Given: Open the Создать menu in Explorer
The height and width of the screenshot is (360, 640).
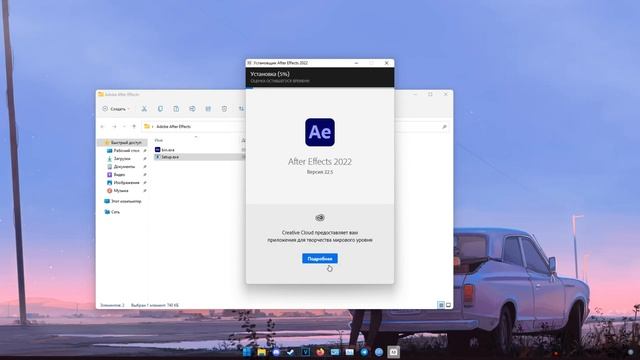Looking at the screenshot, I should click(116, 109).
